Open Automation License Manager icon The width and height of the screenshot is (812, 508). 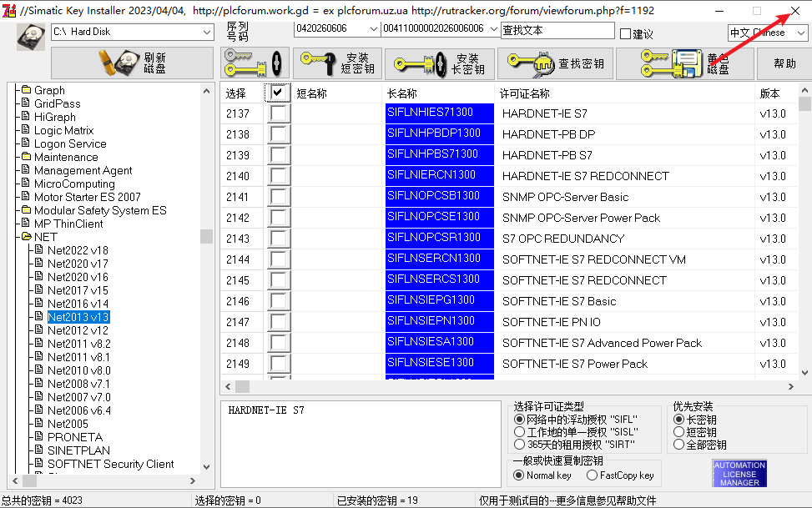[739, 473]
